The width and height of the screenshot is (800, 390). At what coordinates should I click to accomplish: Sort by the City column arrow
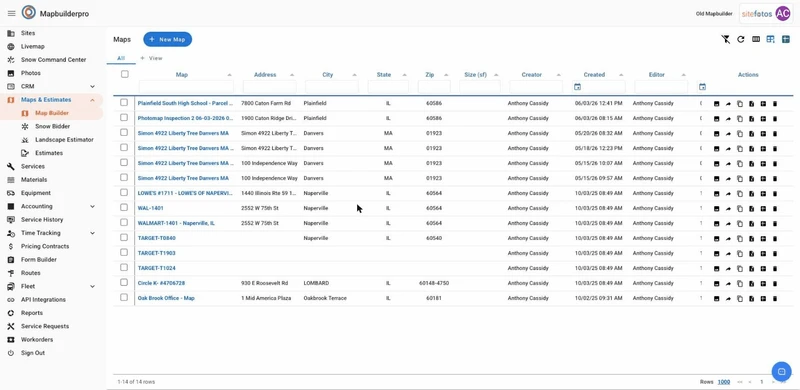(x=354, y=75)
